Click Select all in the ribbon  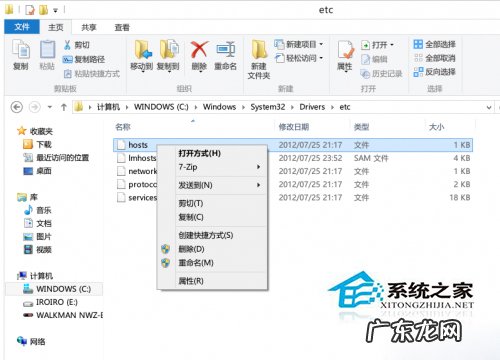click(x=435, y=44)
